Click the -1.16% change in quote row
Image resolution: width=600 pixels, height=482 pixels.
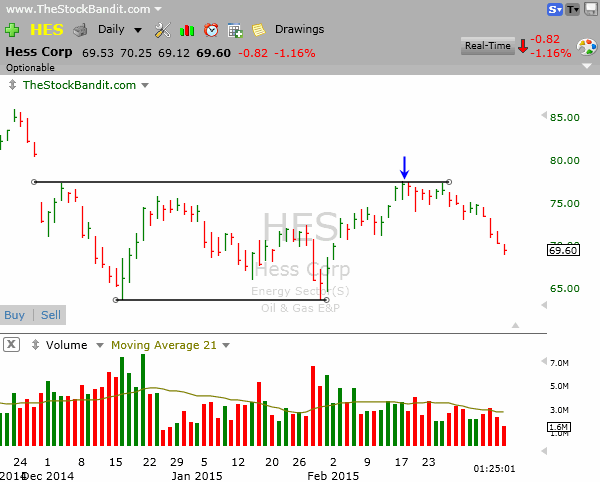click(x=295, y=53)
